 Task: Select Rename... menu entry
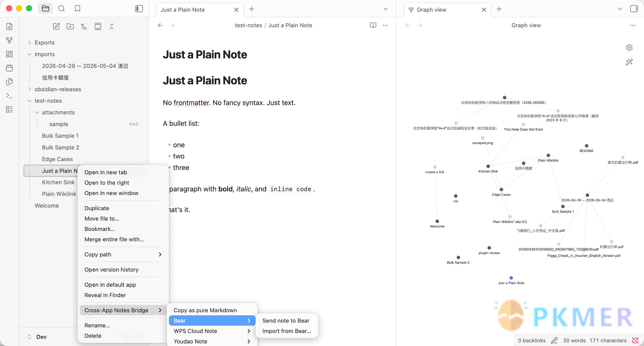(123, 325)
